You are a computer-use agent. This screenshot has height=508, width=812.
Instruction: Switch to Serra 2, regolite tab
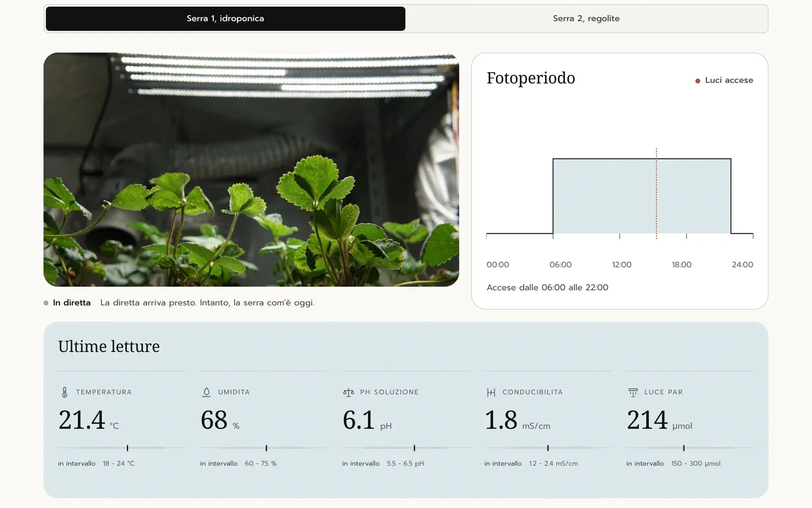click(586, 19)
